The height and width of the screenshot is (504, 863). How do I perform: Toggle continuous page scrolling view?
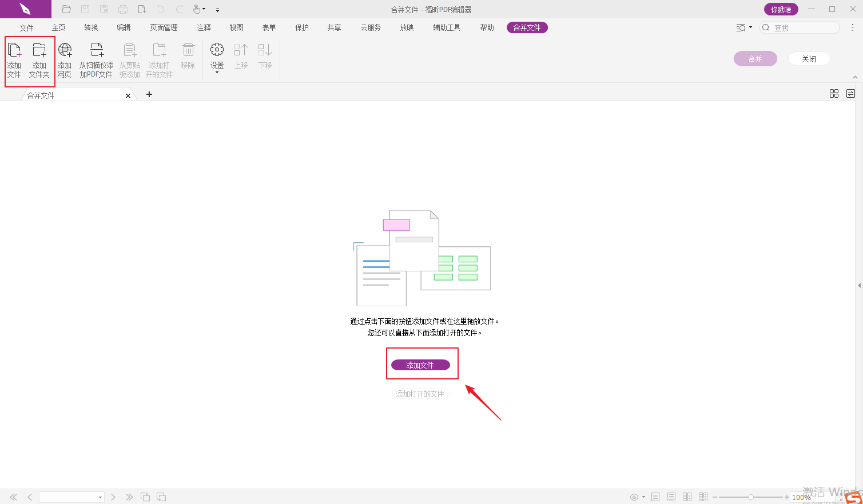671,497
